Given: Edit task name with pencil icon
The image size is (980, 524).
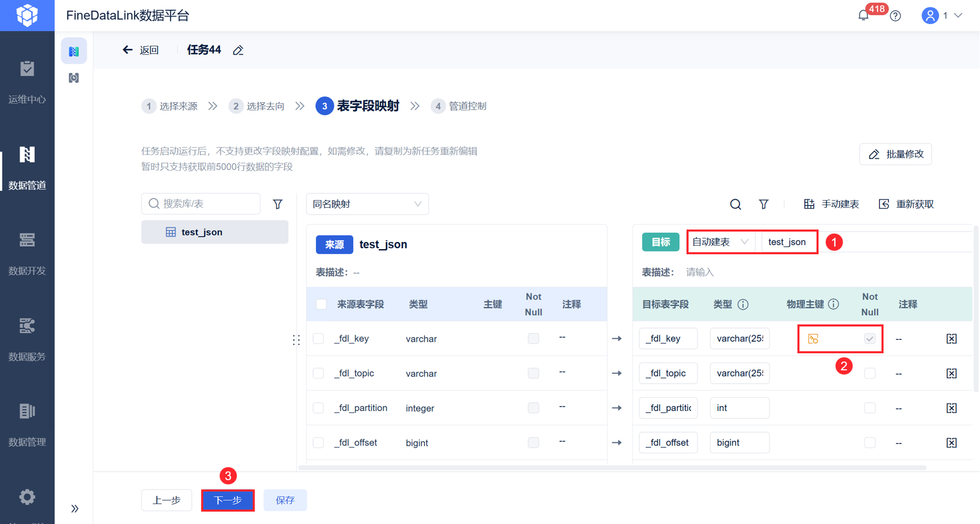Looking at the screenshot, I should (238, 50).
